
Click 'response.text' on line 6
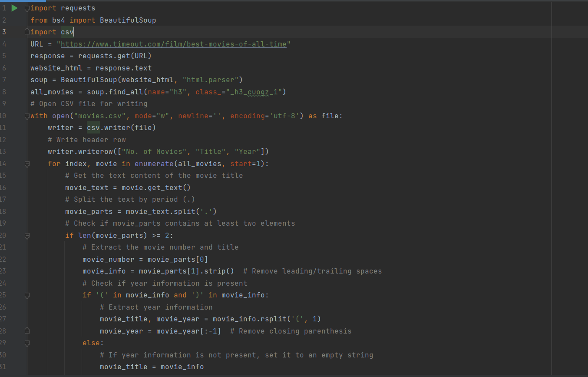tap(124, 68)
